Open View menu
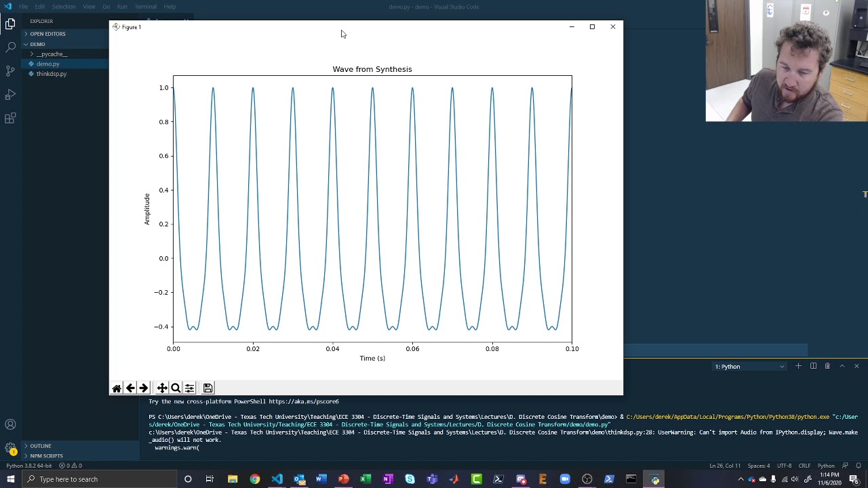This screenshot has height=488, width=868. [89, 7]
